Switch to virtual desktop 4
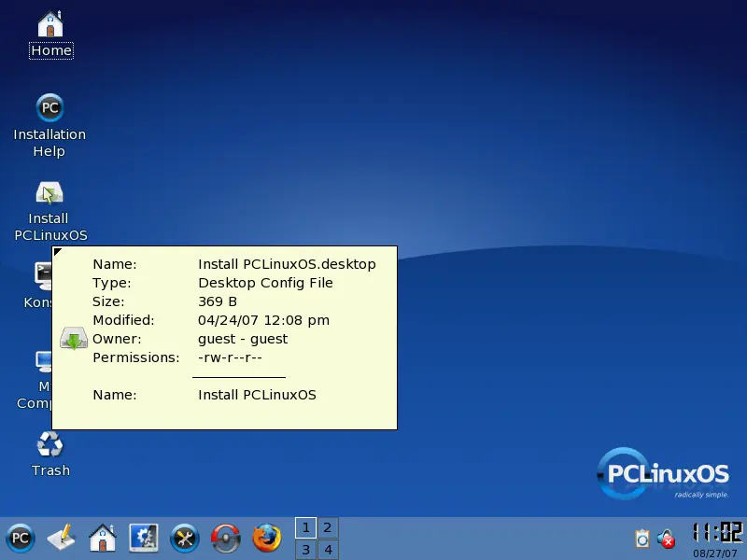 tap(328, 550)
